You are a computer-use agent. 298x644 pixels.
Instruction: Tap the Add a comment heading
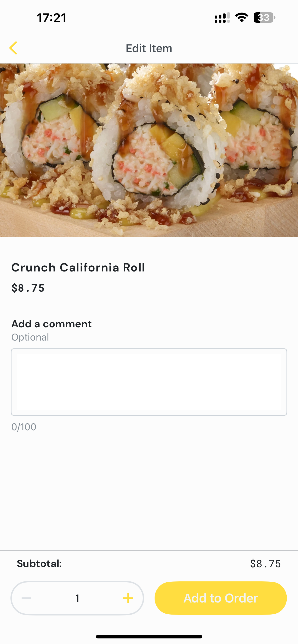pyautogui.click(x=51, y=324)
